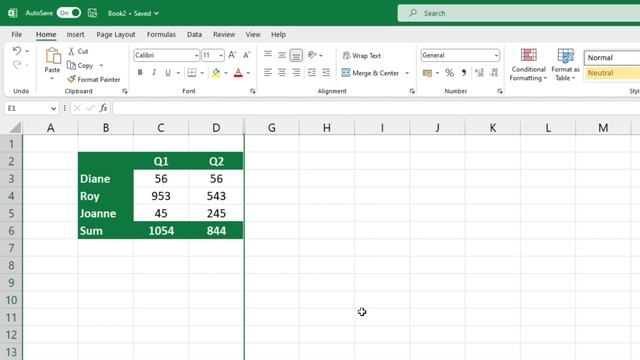
Task: Click the Borders icon
Action: pyautogui.click(x=191, y=73)
